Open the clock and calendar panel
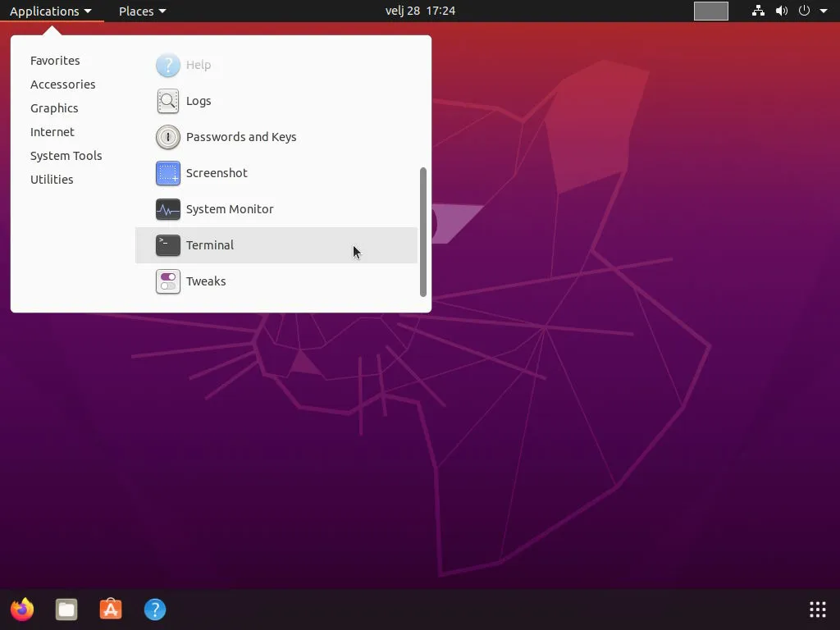Image resolution: width=840 pixels, height=630 pixels. [x=420, y=11]
